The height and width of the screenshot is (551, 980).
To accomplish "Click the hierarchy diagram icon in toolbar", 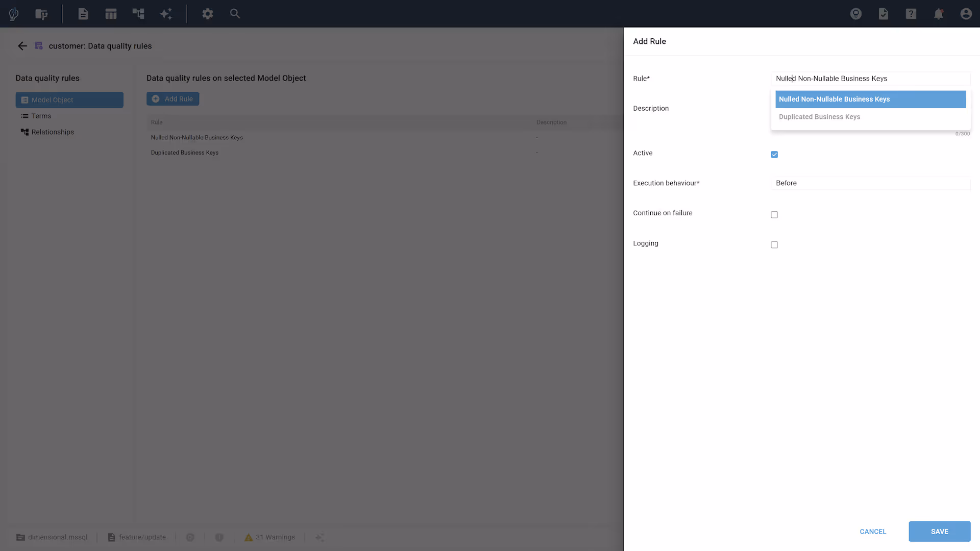I will [138, 14].
